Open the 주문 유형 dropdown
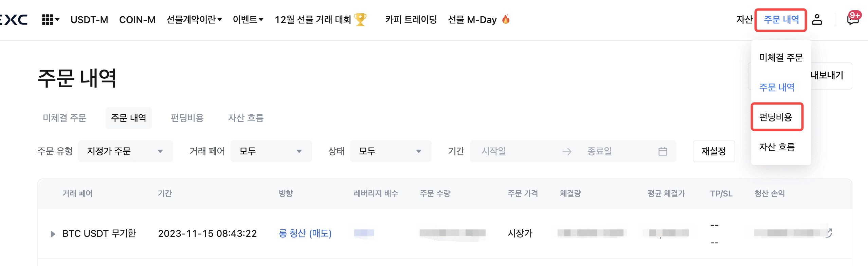Screen dimensions: 868x266 point(125,151)
